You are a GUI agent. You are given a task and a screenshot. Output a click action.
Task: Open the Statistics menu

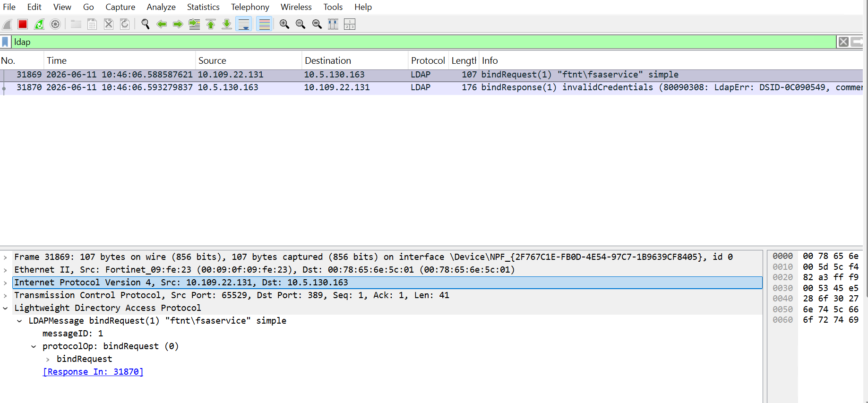(x=203, y=7)
